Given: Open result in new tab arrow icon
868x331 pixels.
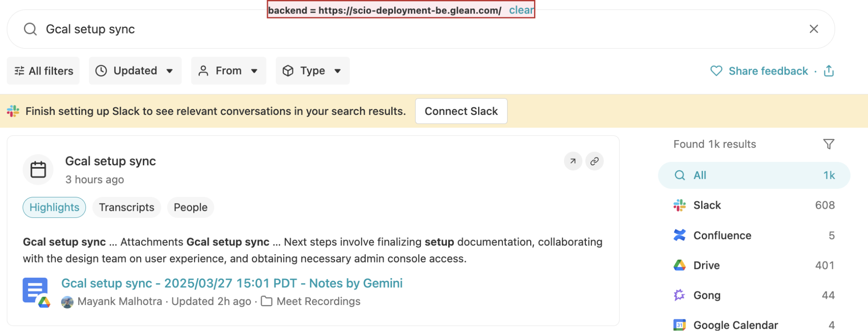Looking at the screenshot, I should point(573,161).
